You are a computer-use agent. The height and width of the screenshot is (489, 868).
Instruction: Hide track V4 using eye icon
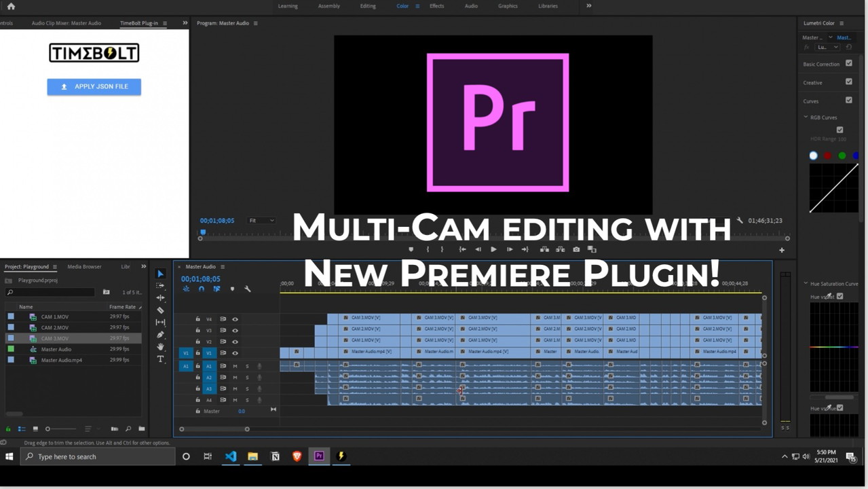tap(235, 319)
